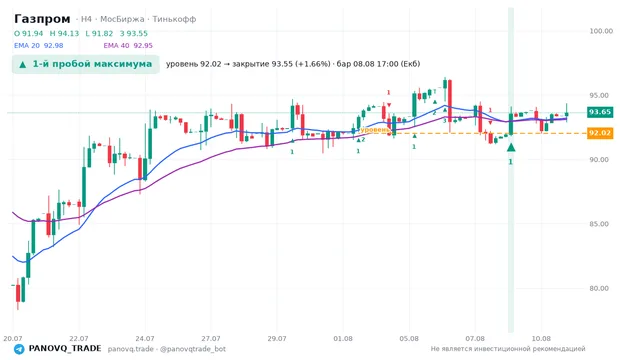Screen dimensions: 640x360
Task: Click the green triangle in breakout badge
Action: coord(23,64)
